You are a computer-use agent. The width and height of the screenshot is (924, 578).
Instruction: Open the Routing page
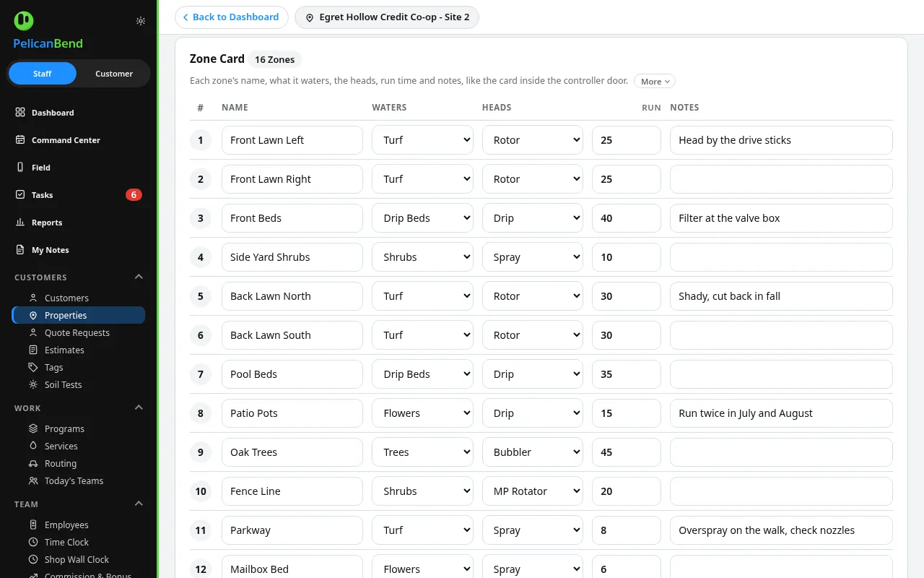[x=79, y=464]
